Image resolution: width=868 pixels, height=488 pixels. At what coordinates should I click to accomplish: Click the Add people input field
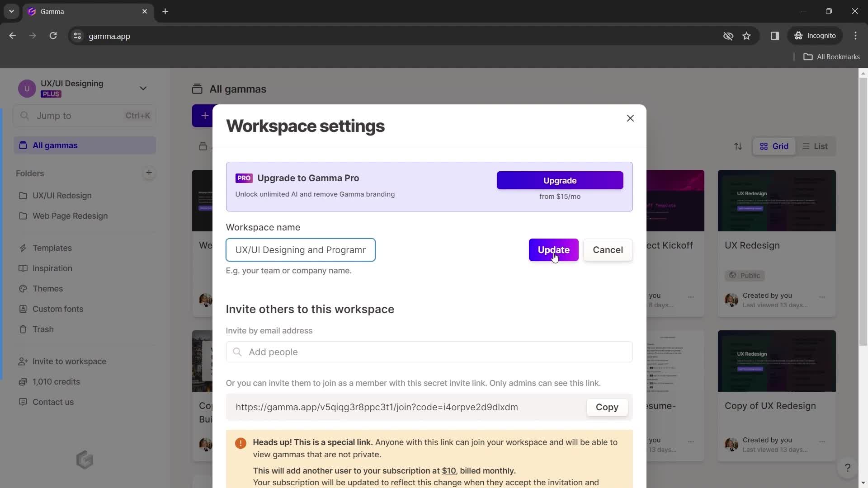[x=429, y=352]
